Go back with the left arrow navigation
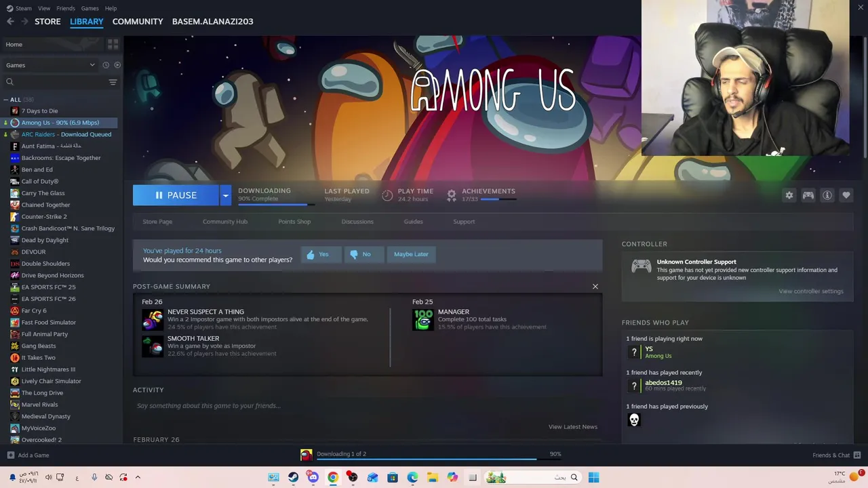This screenshot has width=868, height=488. (x=10, y=22)
